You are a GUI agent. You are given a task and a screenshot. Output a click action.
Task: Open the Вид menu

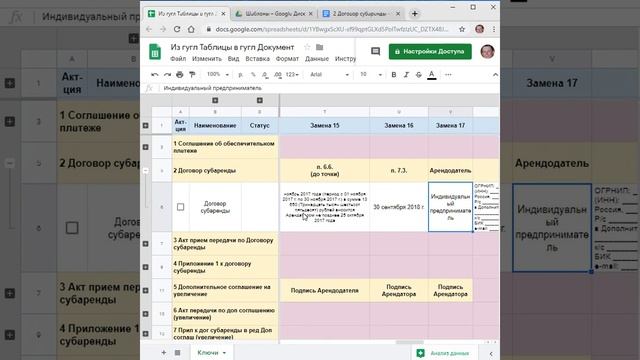(x=233, y=59)
